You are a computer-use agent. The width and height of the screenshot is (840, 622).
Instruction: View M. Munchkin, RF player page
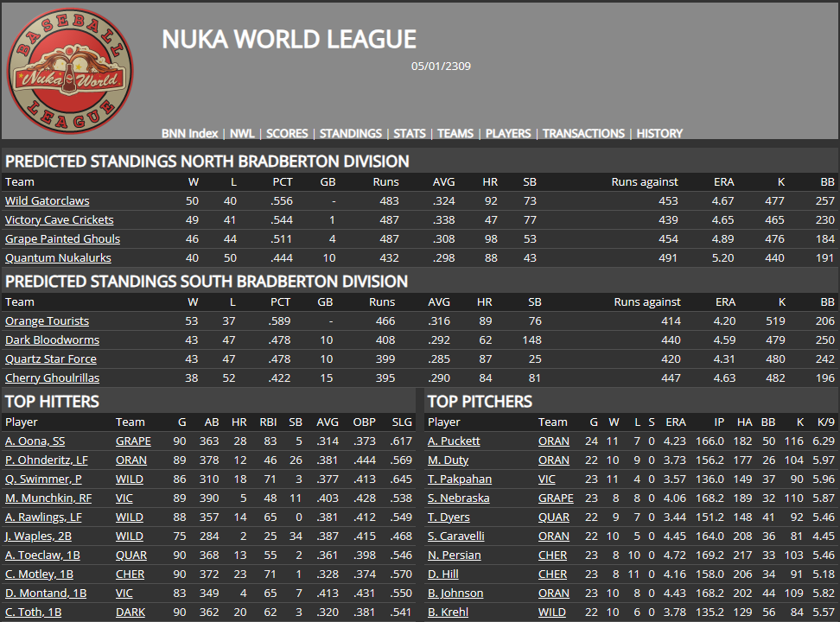(x=48, y=498)
